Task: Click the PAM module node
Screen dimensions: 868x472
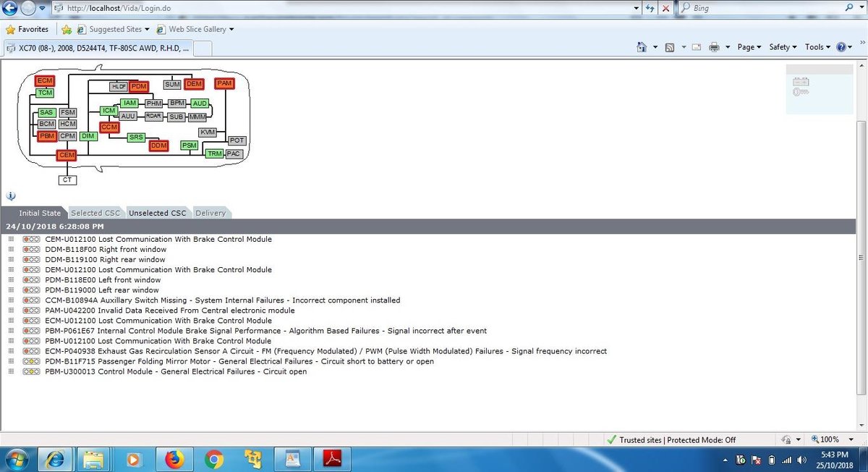Action: coord(224,83)
